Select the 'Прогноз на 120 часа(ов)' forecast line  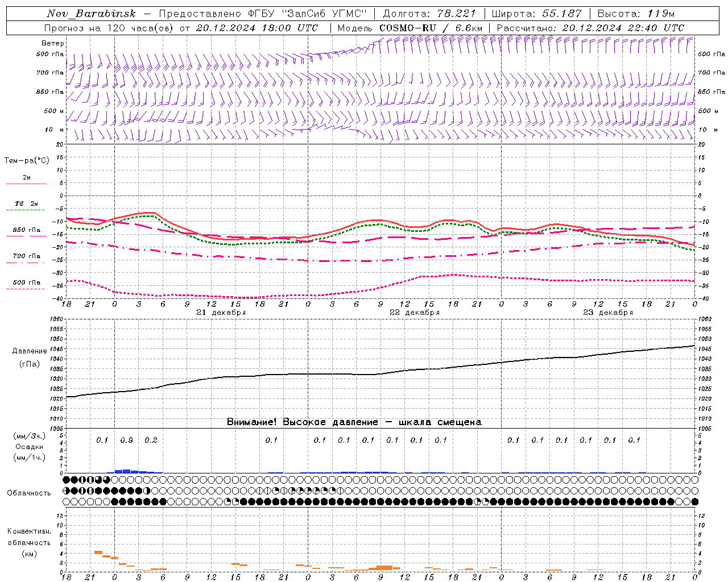pyautogui.click(x=109, y=28)
